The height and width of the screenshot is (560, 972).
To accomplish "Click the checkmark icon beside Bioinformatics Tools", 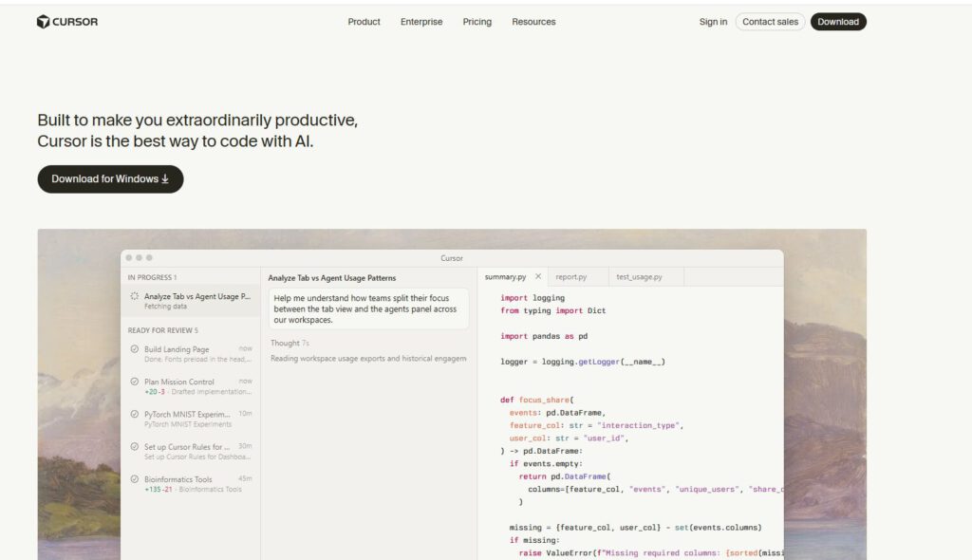I will [135, 479].
